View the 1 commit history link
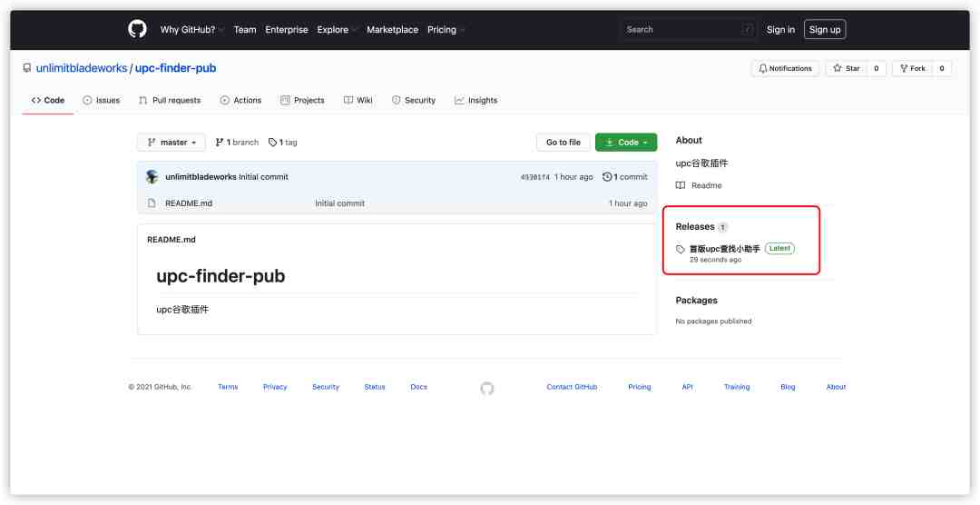Screen dimensions: 980x505 625,177
